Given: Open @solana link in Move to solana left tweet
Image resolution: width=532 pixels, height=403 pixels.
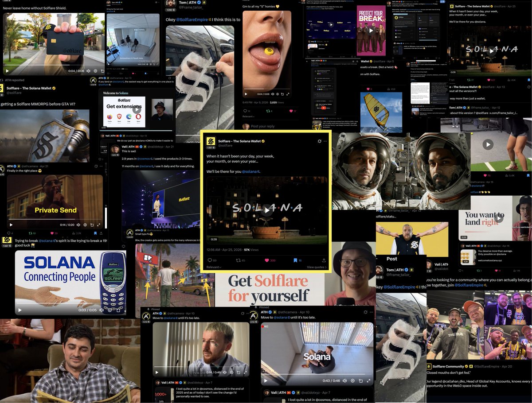Looking at the screenshot, I should tap(171, 318).
